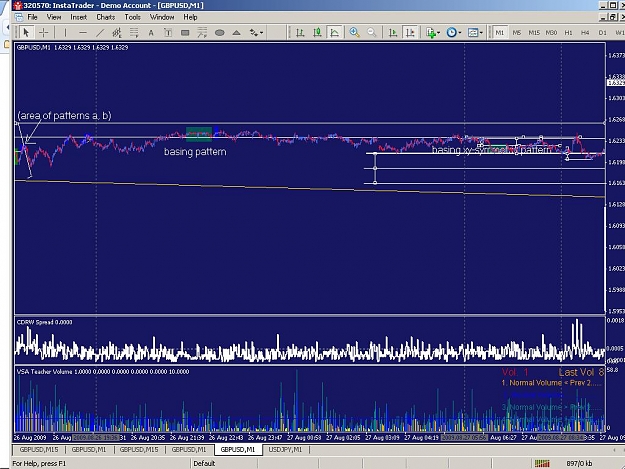Click the 'basing pattern' text label
The width and height of the screenshot is (625, 469).
pyautogui.click(x=195, y=152)
